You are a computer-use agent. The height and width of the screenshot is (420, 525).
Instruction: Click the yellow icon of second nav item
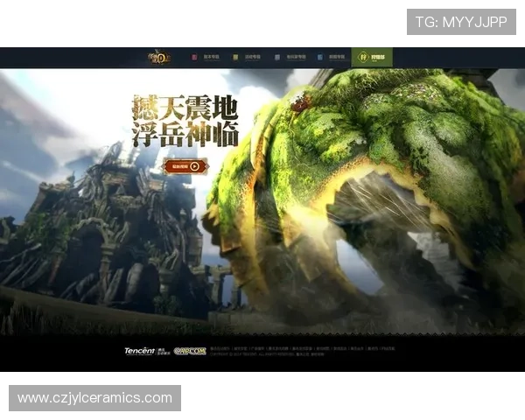tap(235, 57)
